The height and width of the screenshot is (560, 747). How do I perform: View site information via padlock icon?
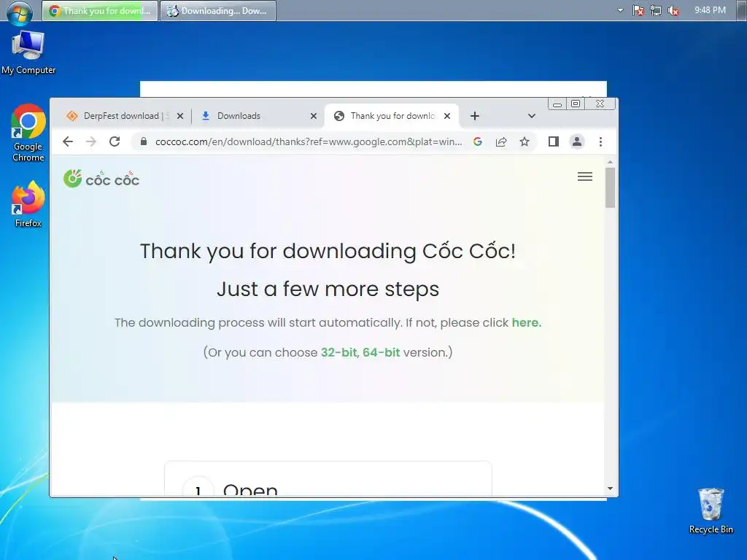(144, 141)
